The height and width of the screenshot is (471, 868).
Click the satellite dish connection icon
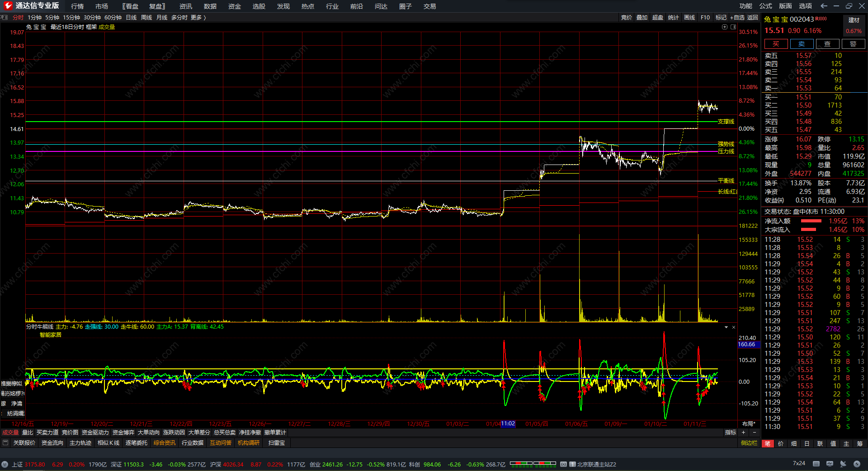(x=843, y=464)
